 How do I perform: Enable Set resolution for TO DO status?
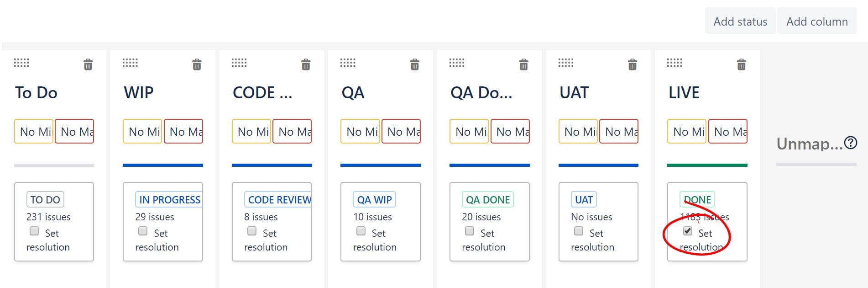[34, 231]
